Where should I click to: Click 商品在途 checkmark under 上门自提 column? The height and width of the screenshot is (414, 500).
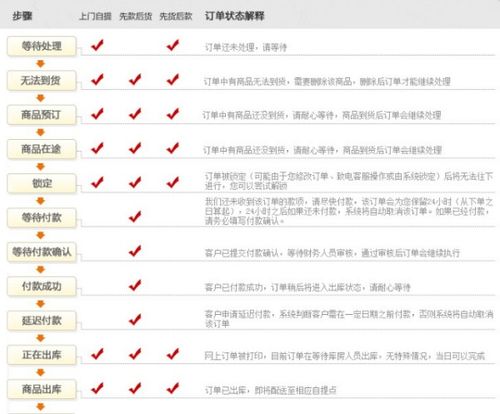tap(97, 148)
